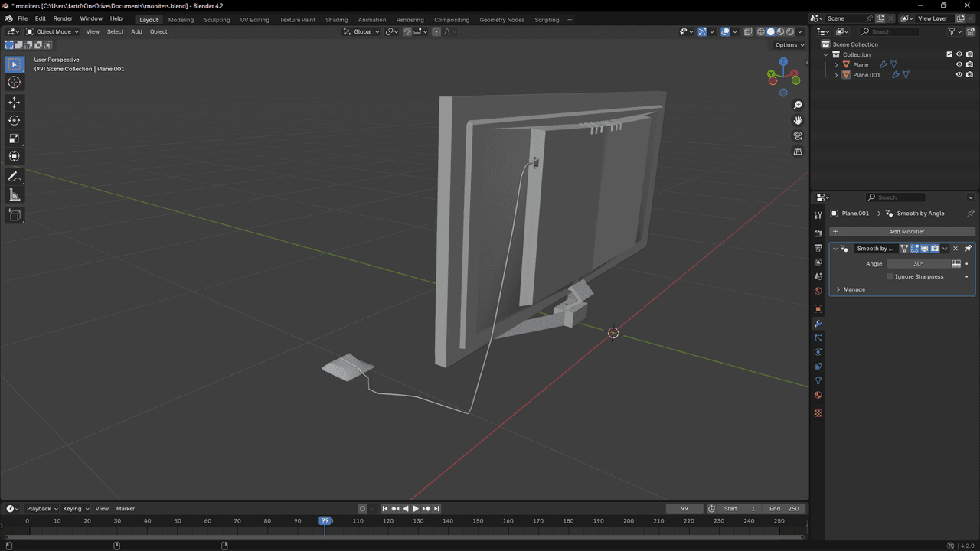Open the Material properties tab
This screenshot has height=551, width=980.
coord(818,396)
